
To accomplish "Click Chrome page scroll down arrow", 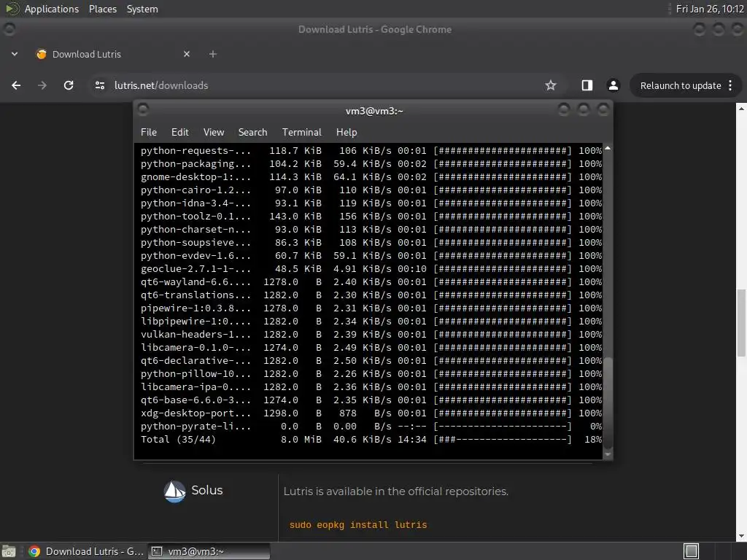I will point(741,536).
